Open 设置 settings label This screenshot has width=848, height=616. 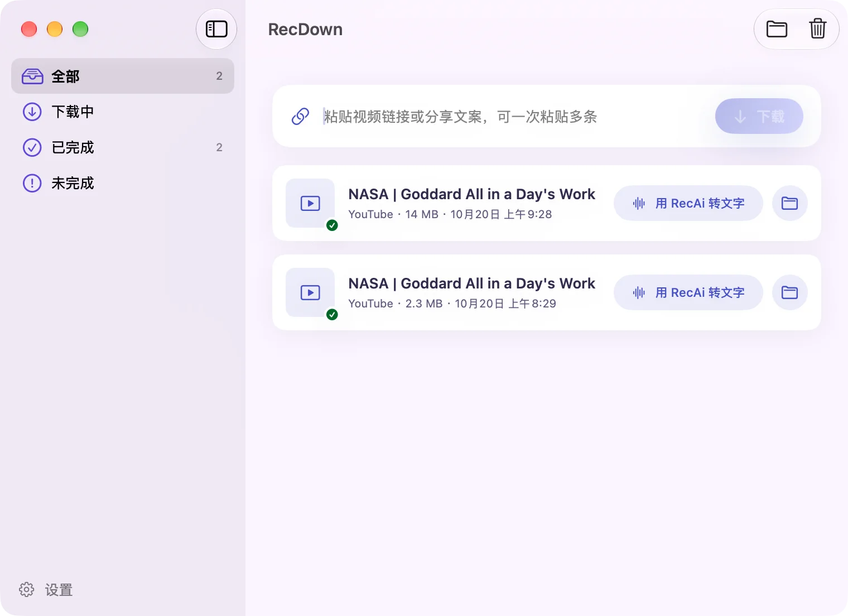pos(59,590)
